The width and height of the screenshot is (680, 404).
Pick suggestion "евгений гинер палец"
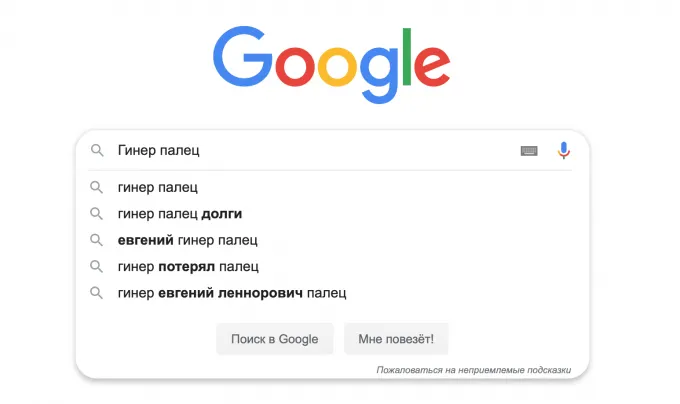[x=187, y=240]
